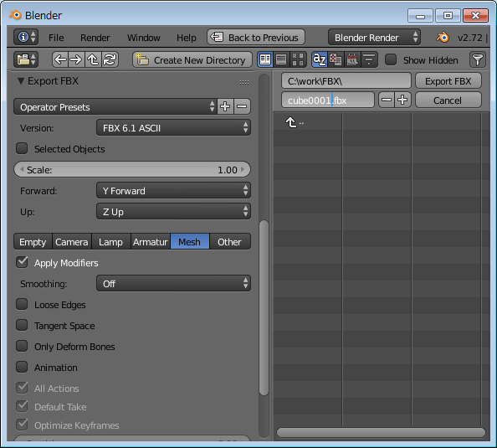Go forward to next folder arrow

pyautogui.click(x=76, y=59)
